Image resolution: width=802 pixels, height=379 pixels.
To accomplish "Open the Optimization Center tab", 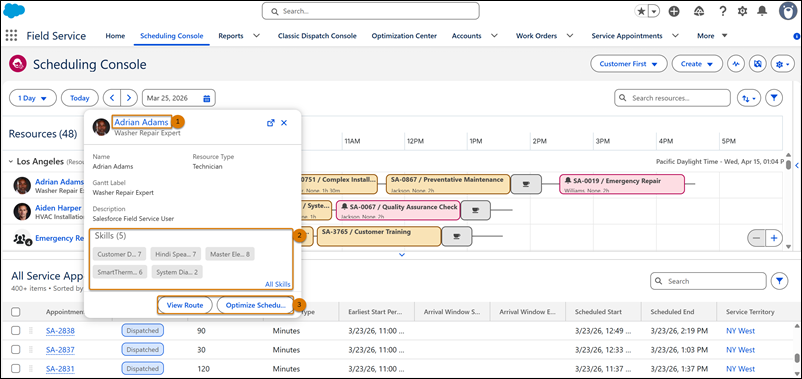I will click(x=404, y=36).
